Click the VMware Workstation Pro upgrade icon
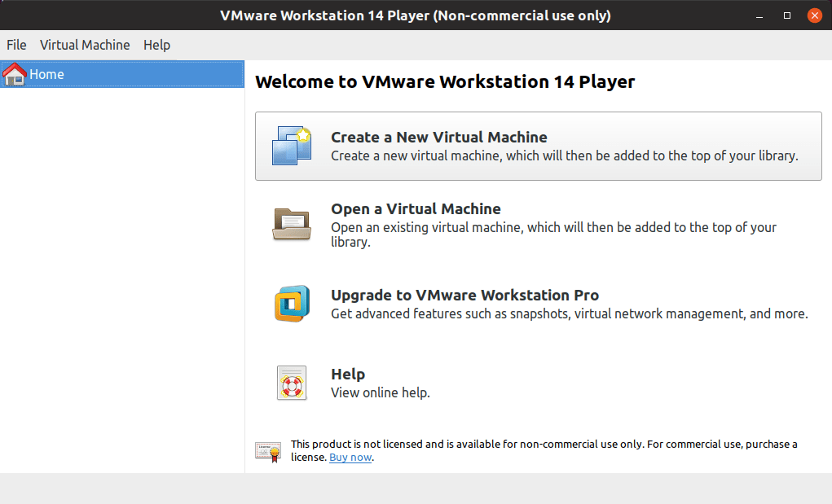Image resolution: width=832 pixels, height=504 pixels. [292, 304]
